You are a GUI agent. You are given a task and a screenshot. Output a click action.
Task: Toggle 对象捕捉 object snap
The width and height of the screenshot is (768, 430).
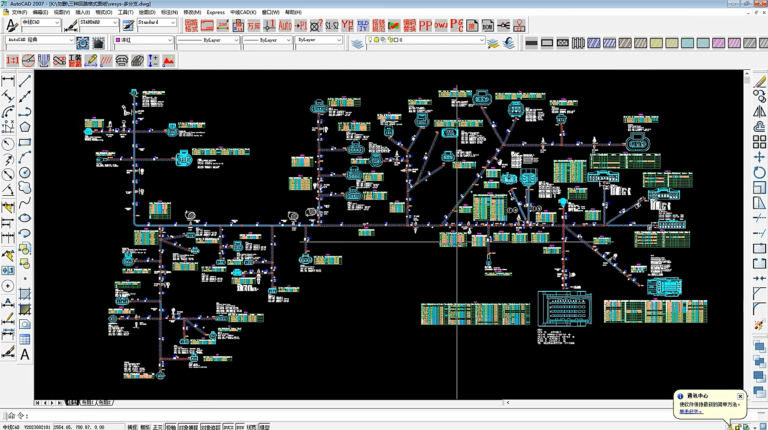[x=188, y=427]
